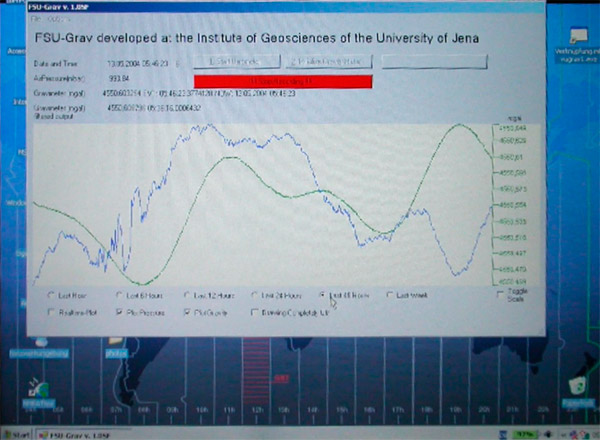Click the FSU-Grav taskbar button

point(75,434)
